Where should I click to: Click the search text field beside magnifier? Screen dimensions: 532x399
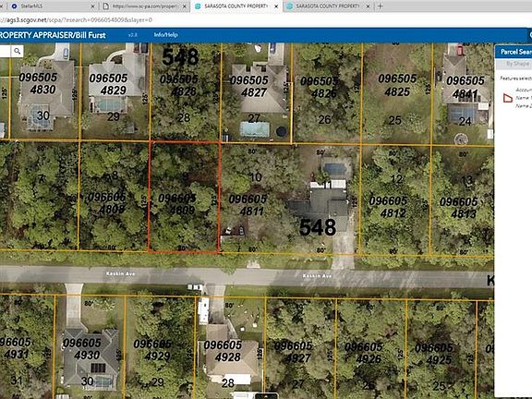point(6,51)
